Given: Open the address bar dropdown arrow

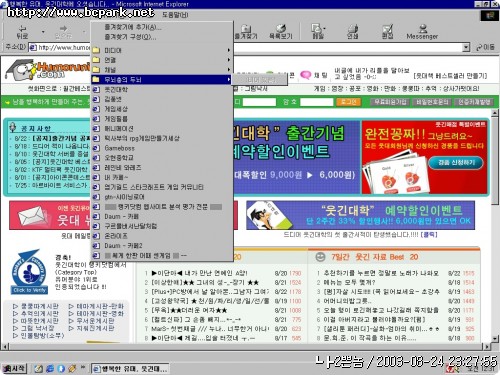Looking at the screenshot, I should pyautogui.click(x=466, y=47).
